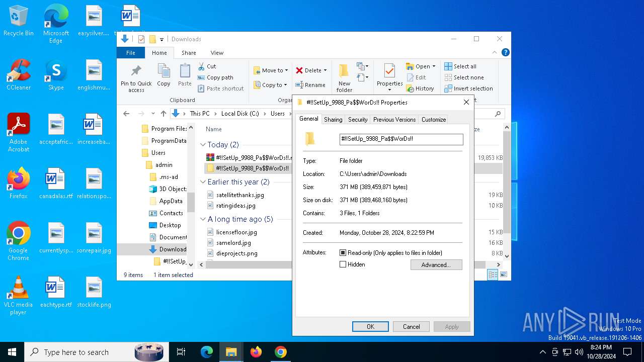Open the Previous Versions tab

[394, 120]
